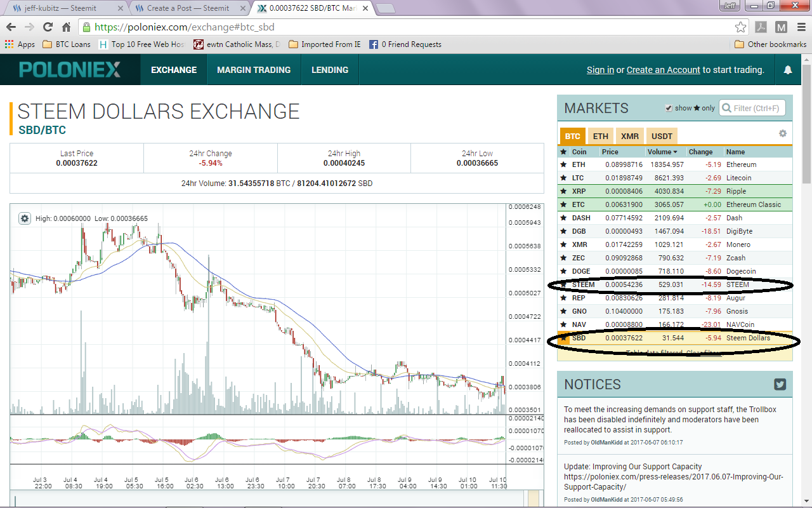Sort markets by Coin column

(x=579, y=152)
